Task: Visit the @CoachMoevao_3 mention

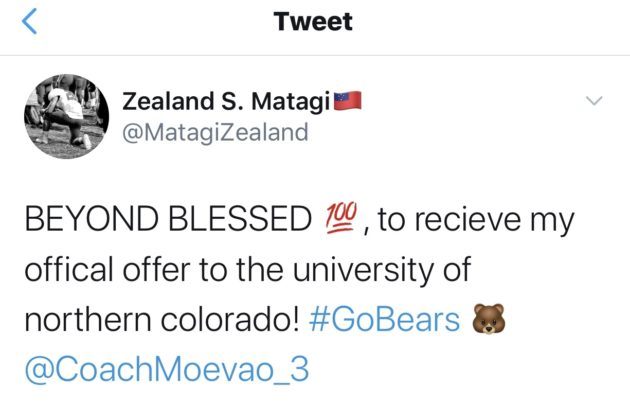Action: point(164,370)
